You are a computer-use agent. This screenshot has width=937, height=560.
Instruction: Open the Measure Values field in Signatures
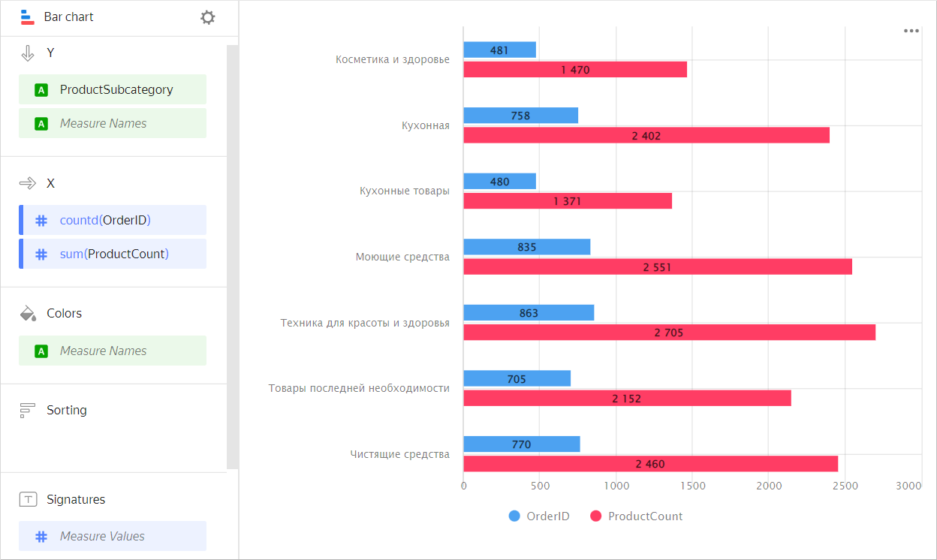pos(113,536)
